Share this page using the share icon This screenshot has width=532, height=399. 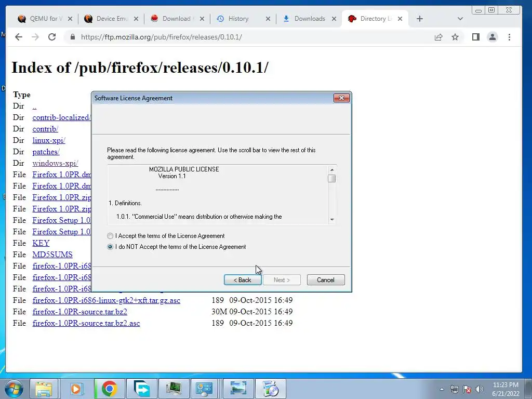[x=438, y=37]
